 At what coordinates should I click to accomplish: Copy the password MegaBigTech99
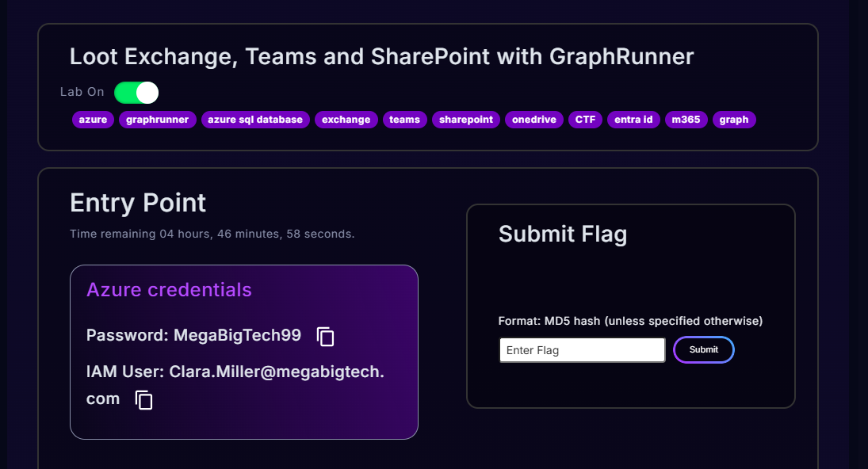click(326, 336)
